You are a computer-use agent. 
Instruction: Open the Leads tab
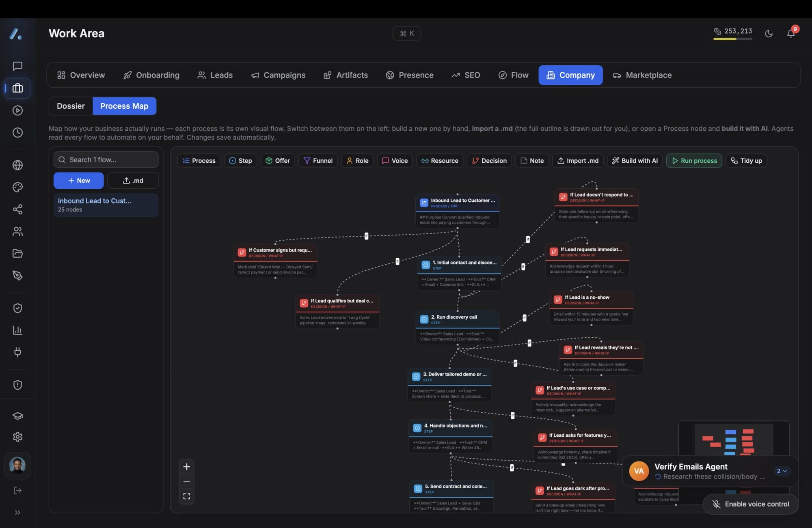(x=215, y=75)
